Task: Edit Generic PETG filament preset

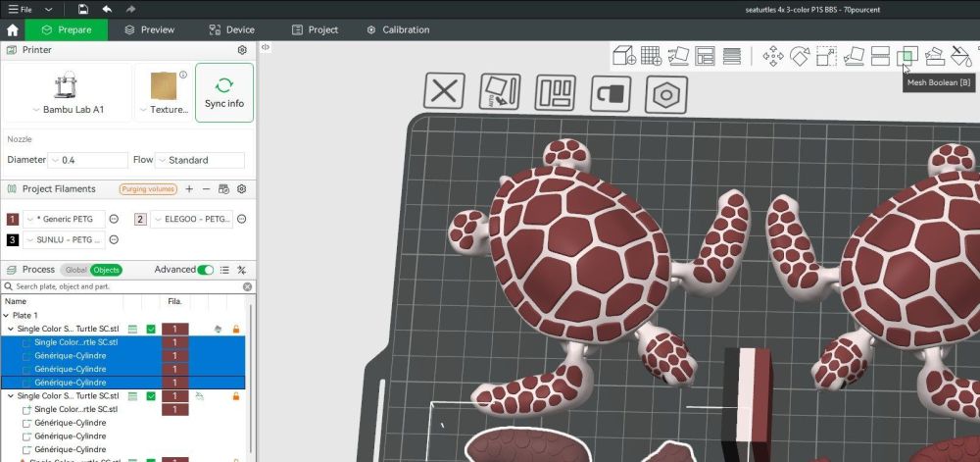Action: coord(115,219)
